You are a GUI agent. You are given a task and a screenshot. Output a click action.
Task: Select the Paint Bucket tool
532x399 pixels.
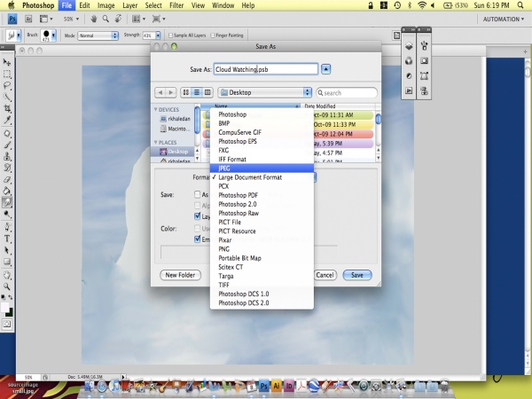[x=7, y=191]
